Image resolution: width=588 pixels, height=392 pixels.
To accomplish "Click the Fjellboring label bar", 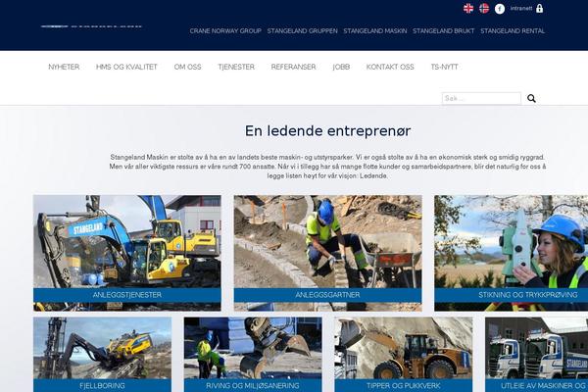I will [102, 385].
